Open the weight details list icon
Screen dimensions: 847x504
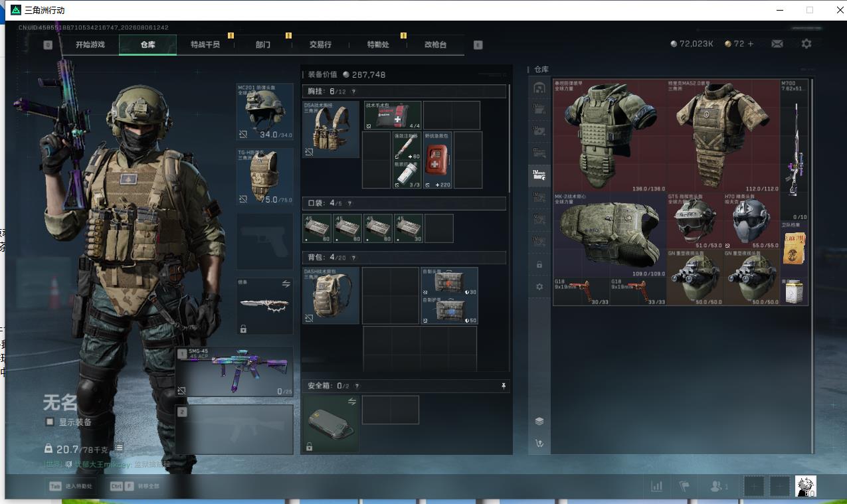(119, 449)
